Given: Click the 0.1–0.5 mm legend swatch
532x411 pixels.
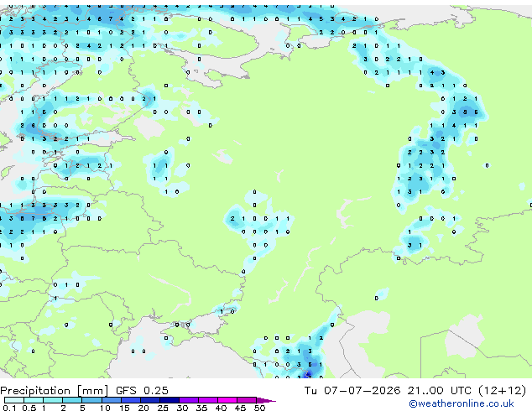Looking at the screenshot, I should pos(14,400).
